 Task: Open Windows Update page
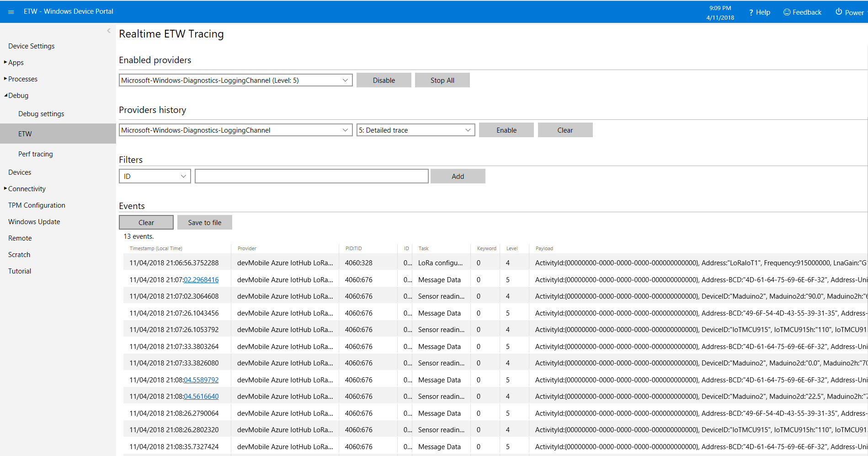tap(34, 222)
